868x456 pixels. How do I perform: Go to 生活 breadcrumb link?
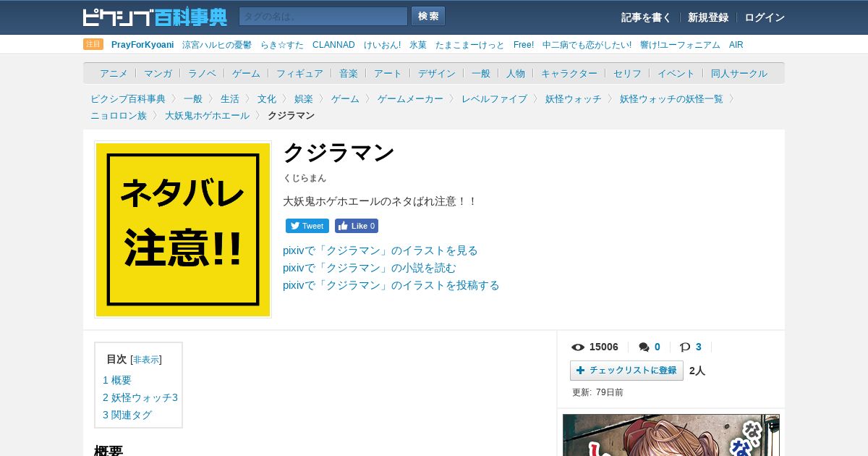230,98
